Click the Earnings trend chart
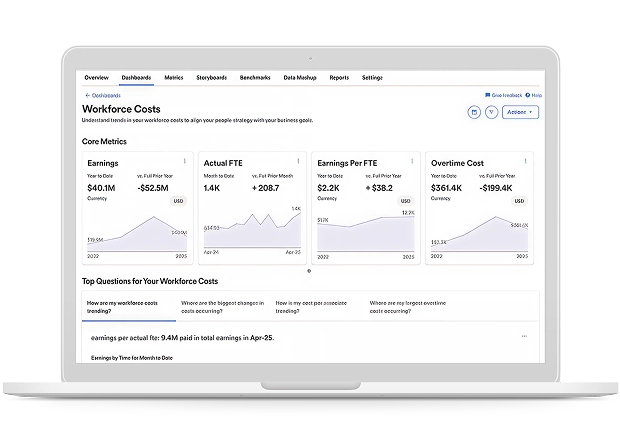Image resolution: width=620 pixels, height=441 pixels. pos(137,234)
